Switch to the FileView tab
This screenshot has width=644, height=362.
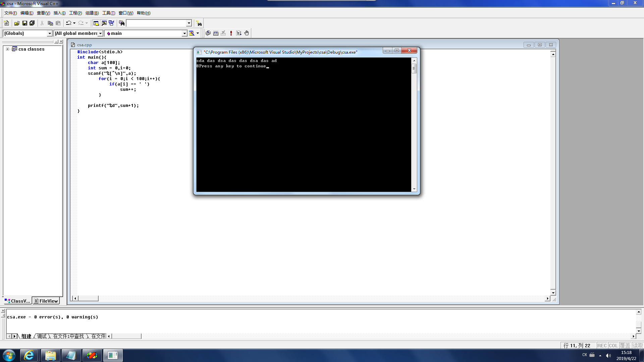pyautogui.click(x=46, y=301)
